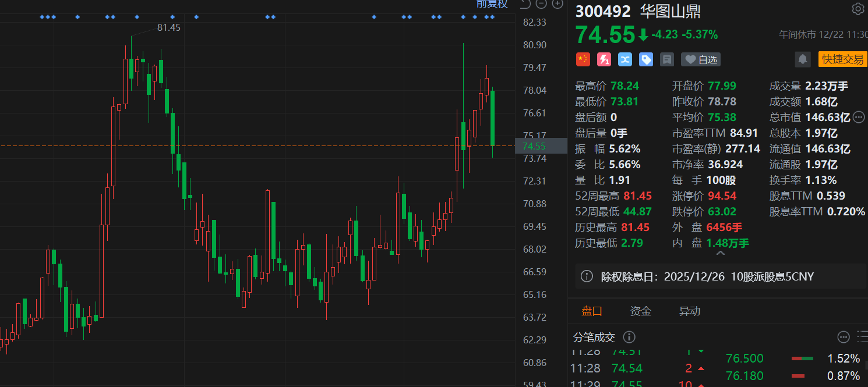The width and height of the screenshot is (868, 387).
Task: Zoom in using the plus icon
Action: click(x=557, y=4)
